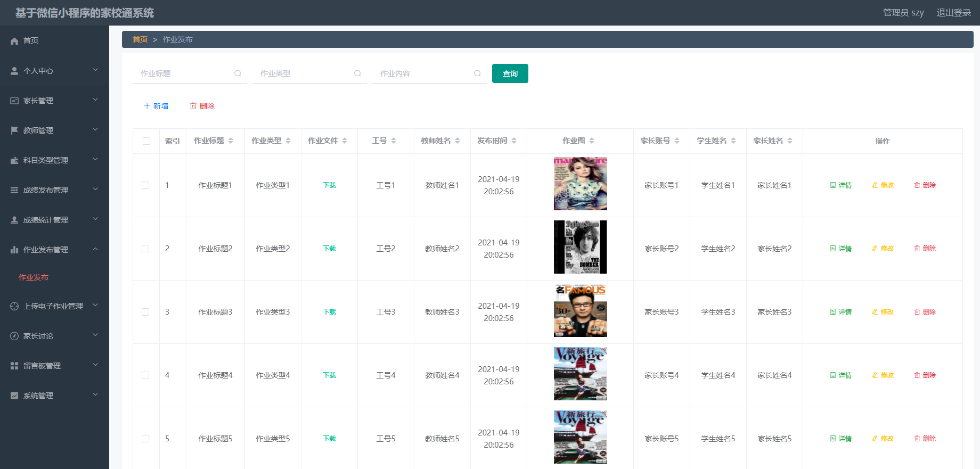Viewport: 980px width, 469px height.
Task: Sort by 教师姓名 column arrows
Action: pyautogui.click(x=458, y=141)
